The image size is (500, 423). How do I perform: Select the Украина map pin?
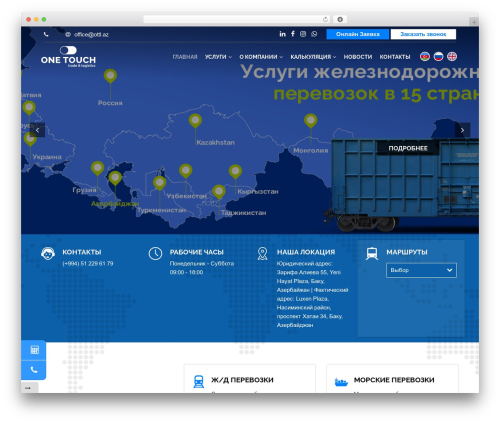(x=30, y=139)
